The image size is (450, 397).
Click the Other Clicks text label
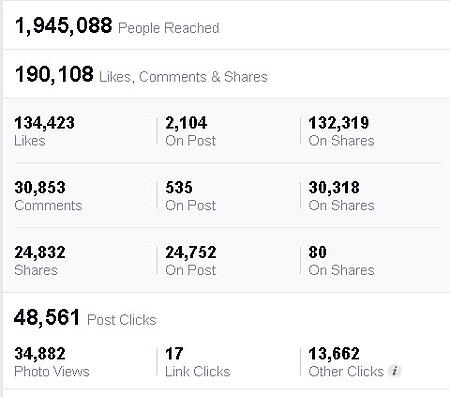[346, 371]
